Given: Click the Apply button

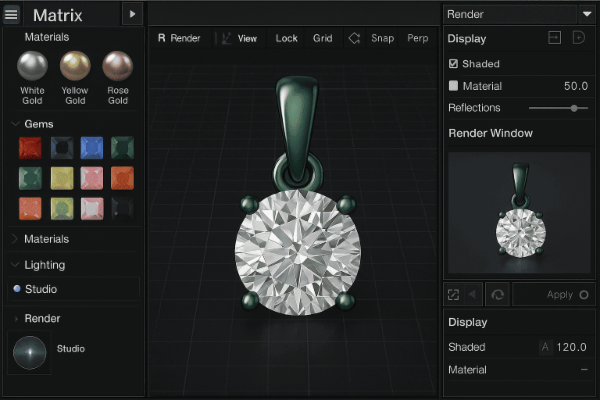Looking at the screenshot, I should coord(553,295).
